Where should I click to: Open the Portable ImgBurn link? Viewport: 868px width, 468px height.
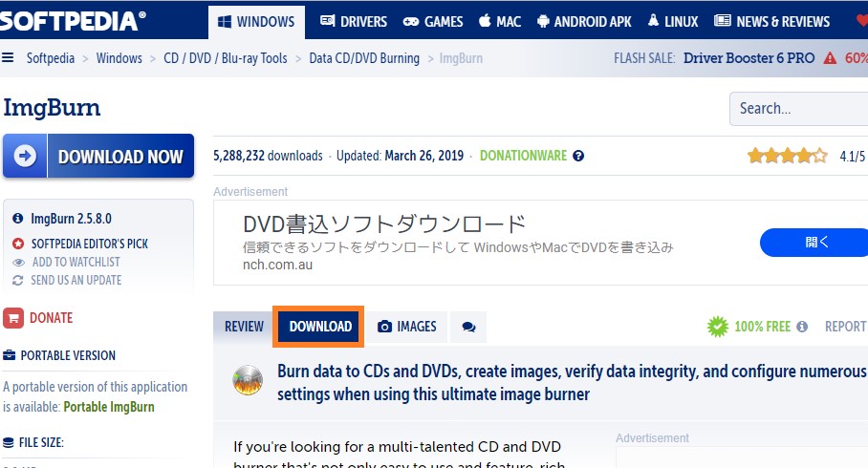click(109, 407)
